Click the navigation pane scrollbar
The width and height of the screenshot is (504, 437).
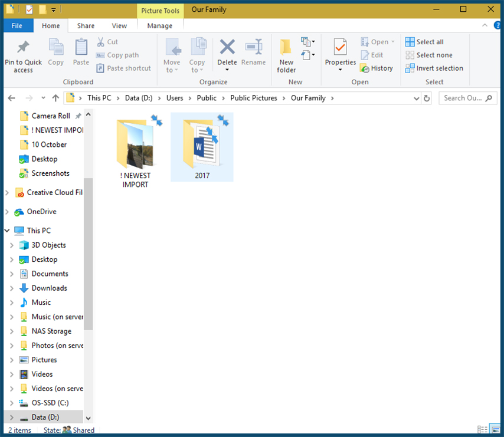pyautogui.click(x=89, y=254)
